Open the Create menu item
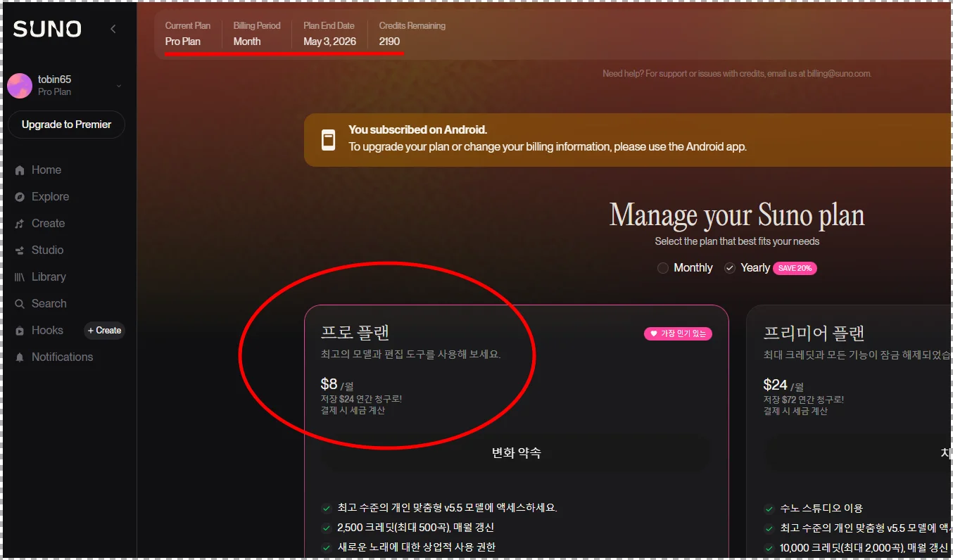 click(x=48, y=224)
